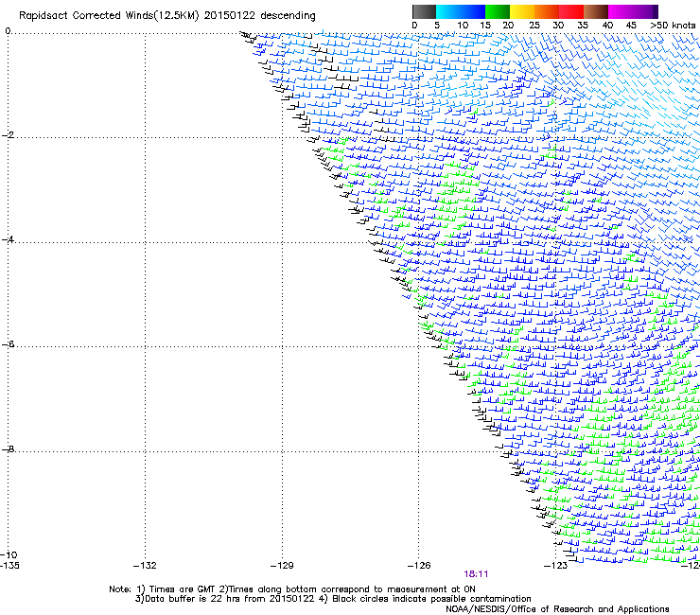
Task: Click the legend number '10'
Action: point(463,26)
